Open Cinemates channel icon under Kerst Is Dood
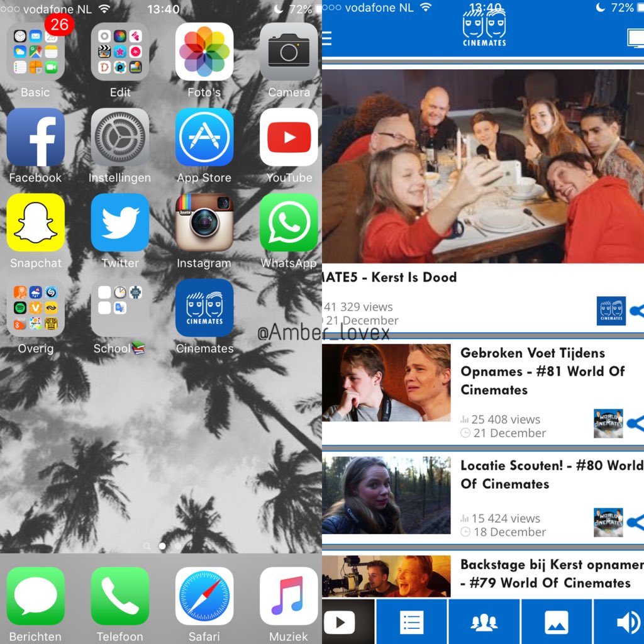This screenshot has width=644, height=644. pyautogui.click(x=611, y=311)
